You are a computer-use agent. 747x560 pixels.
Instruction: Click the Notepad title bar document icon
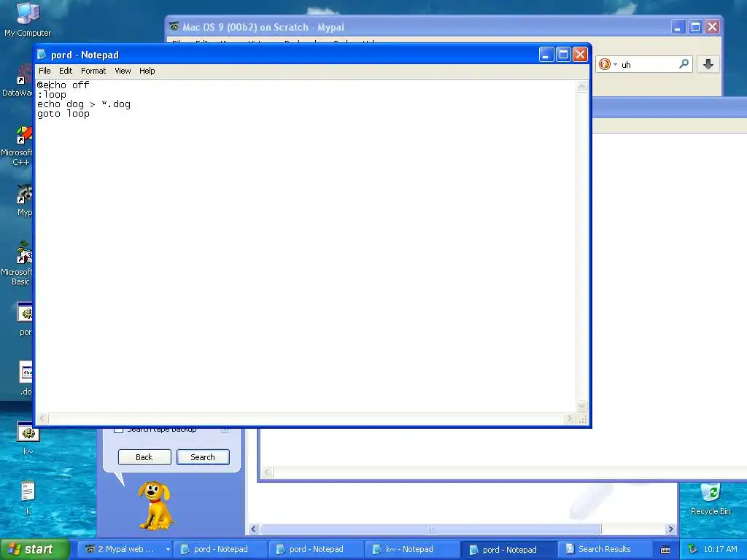pyautogui.click(x=42, y=54)
